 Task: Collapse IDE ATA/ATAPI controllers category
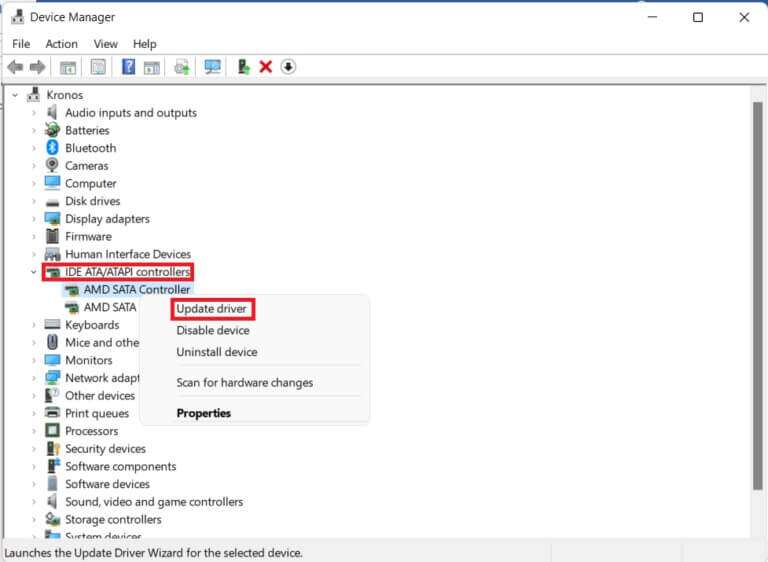click(x=34, y=271)
